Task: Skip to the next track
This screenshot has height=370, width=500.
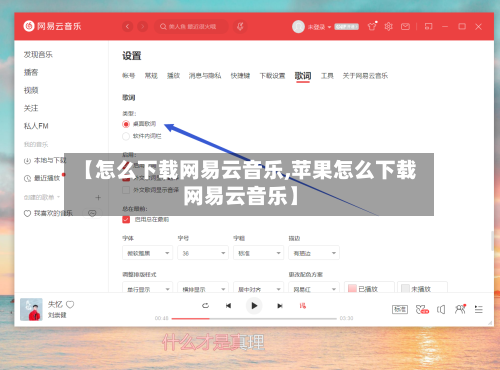Action: [x=280, y=306]
